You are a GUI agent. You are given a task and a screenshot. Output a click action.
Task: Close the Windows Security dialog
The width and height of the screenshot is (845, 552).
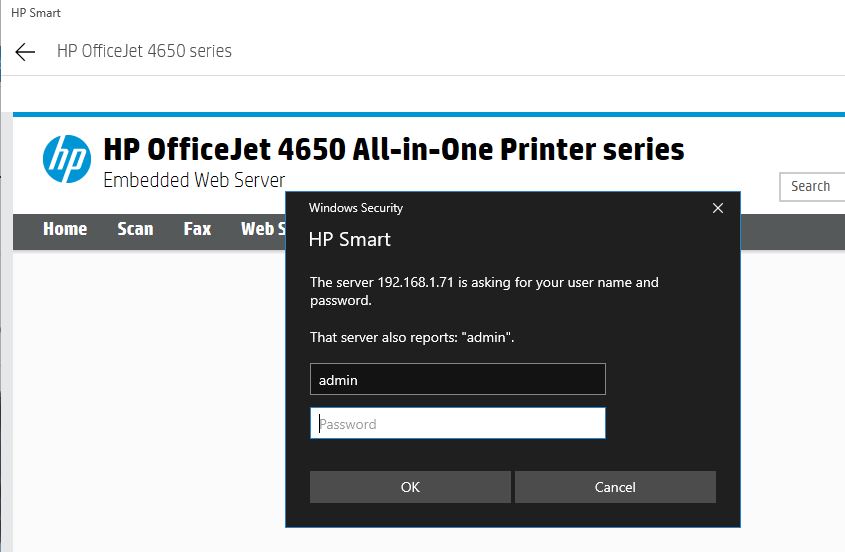tap(717, 208)
